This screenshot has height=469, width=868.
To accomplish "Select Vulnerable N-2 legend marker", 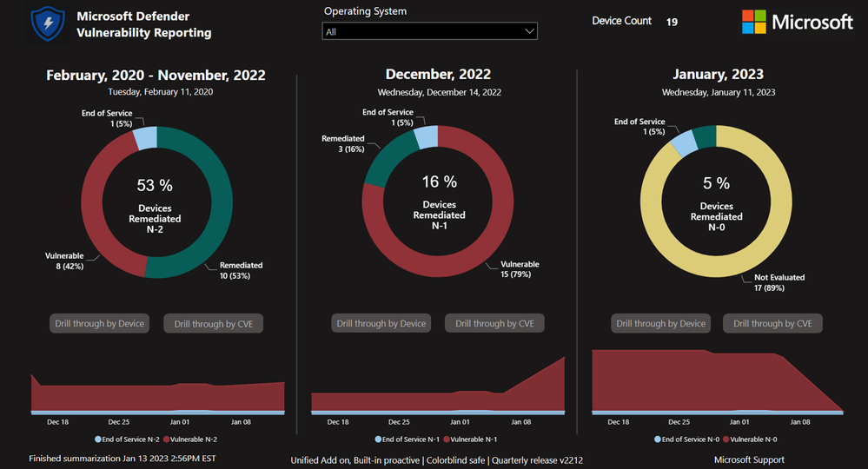I will tap(166, 439).
